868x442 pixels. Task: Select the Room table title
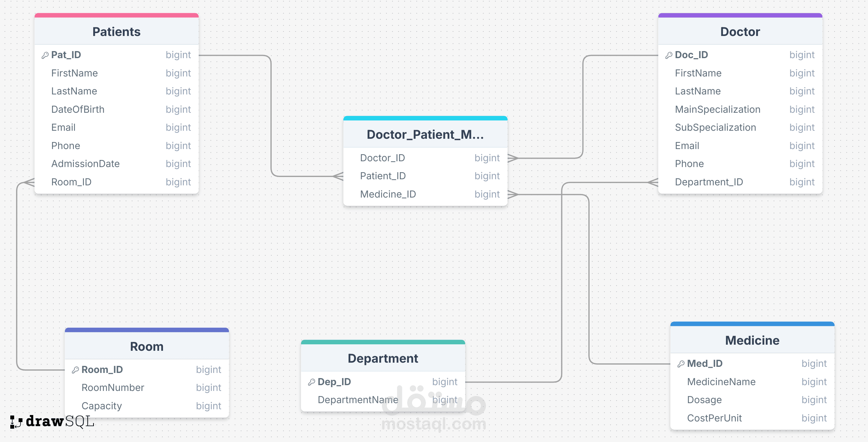tap(147, 346)
